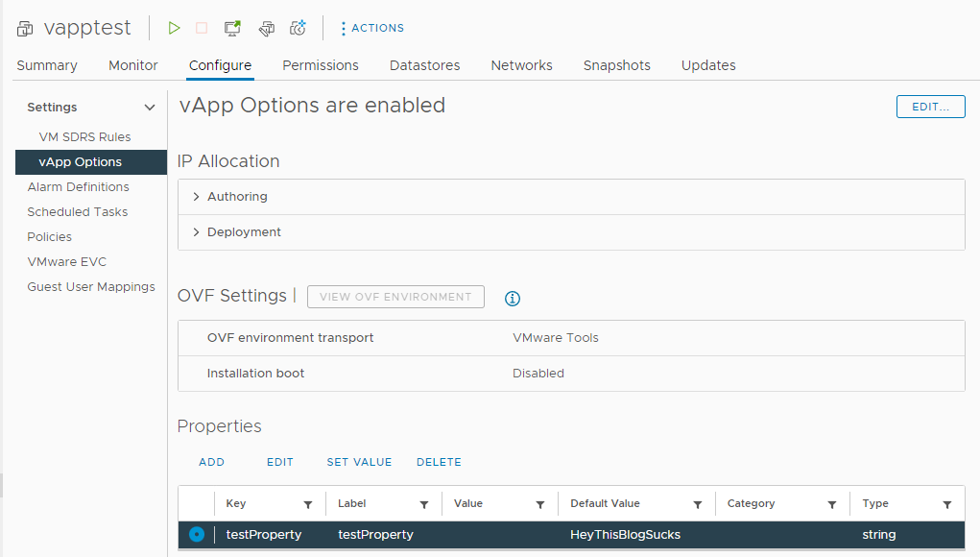Click the EDIT... button for vApp Options

click(930, 107)
